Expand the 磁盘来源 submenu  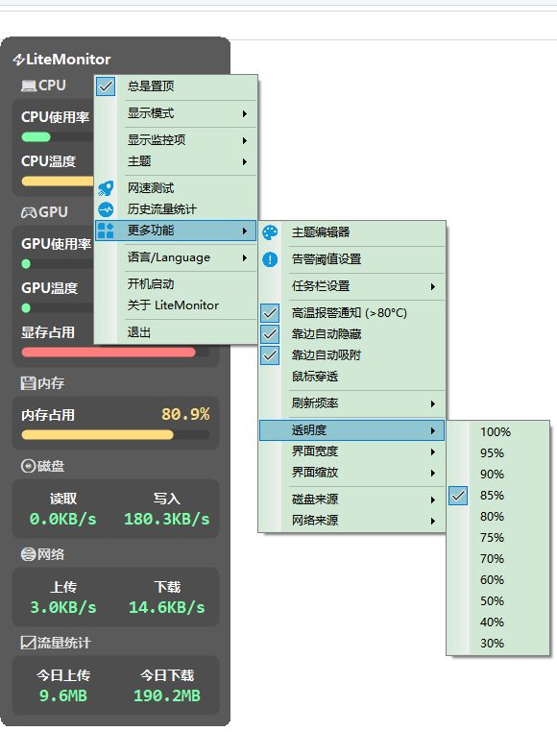[x=351, y=499]
